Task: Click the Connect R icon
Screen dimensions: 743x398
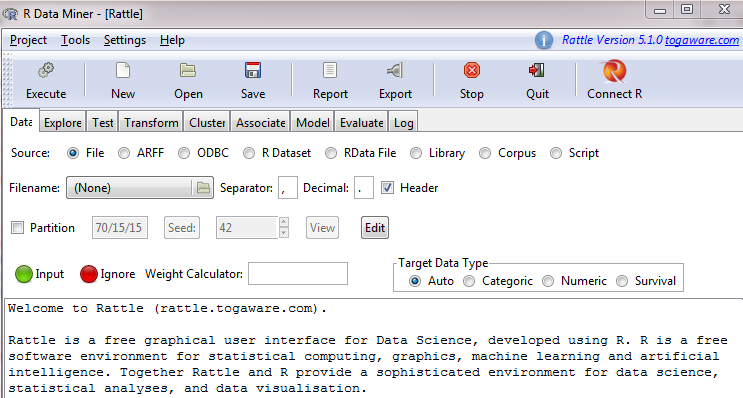Action: click(x=614, y=71)
